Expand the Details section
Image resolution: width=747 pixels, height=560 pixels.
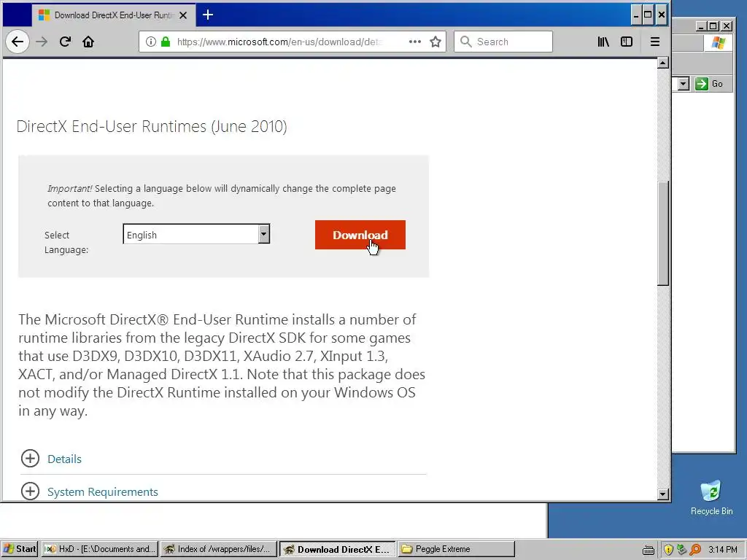point(30,459)
